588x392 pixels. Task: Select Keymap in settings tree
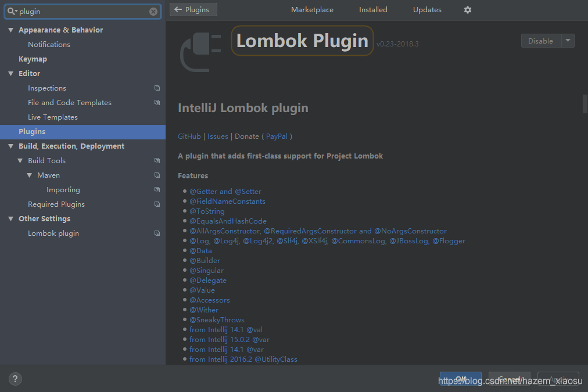coord(33,59)
